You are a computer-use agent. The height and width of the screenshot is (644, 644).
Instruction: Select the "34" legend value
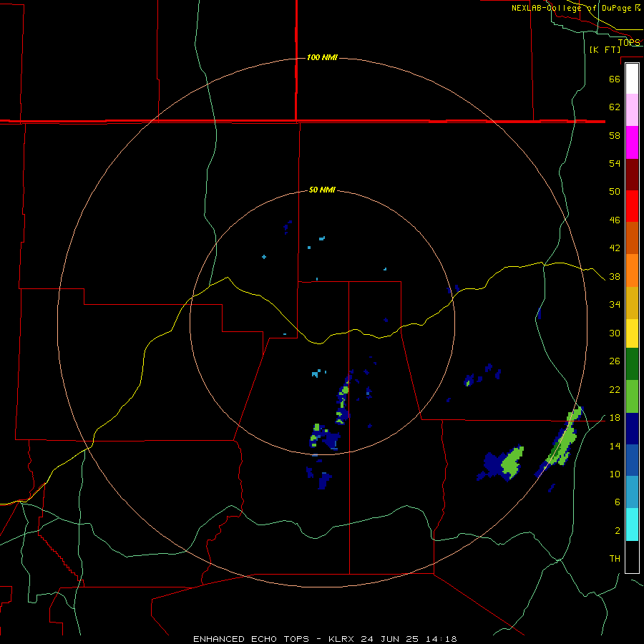pos(615,304)
